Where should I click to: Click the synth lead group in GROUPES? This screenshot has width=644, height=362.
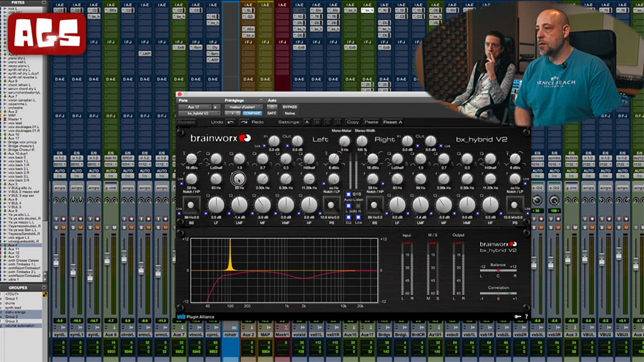pyautogui.click(x=13, y=308)
